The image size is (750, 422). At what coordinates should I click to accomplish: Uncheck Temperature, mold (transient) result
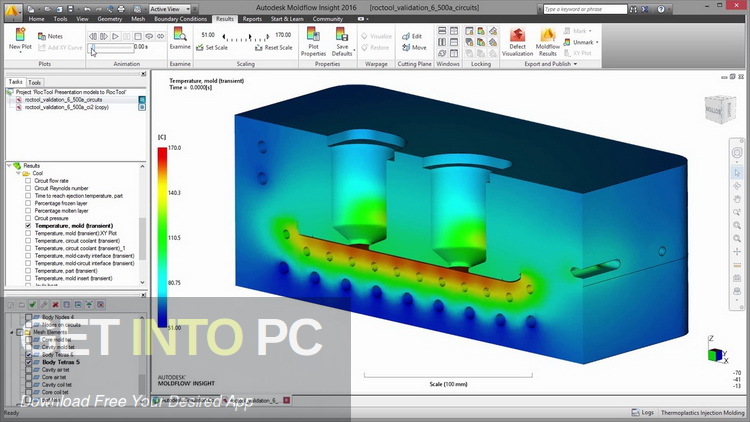tap(28, 225)
